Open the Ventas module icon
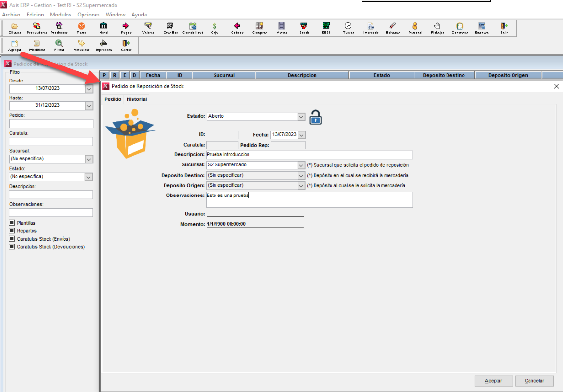Screen dimensions: 563x392 tap(281, 28)
